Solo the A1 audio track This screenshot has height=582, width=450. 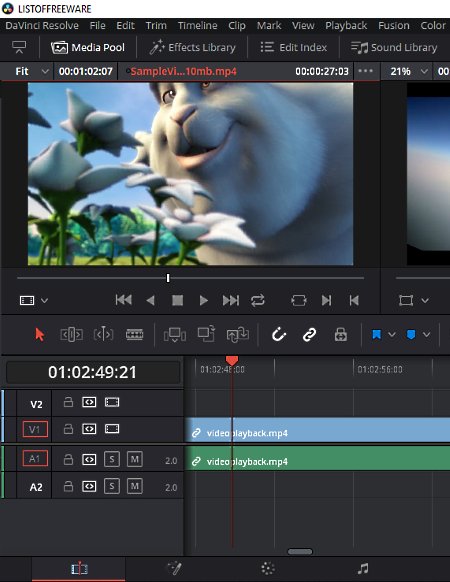[x=112, y=460]
